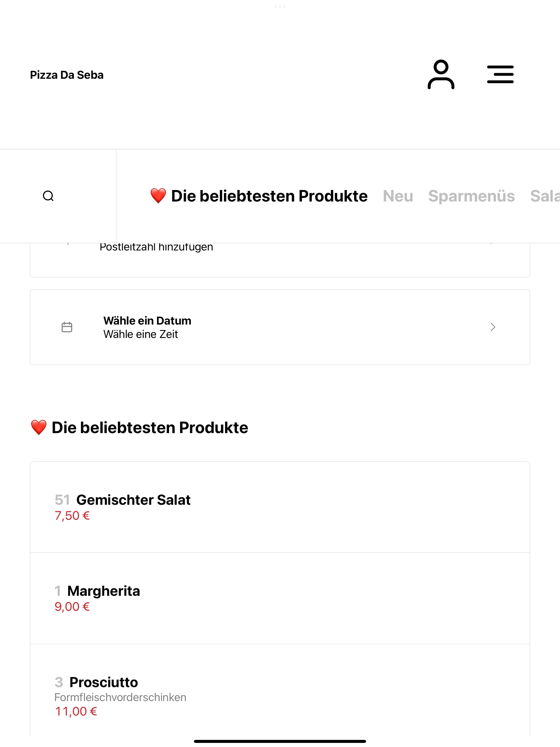Select the Margherita pizza item
The width and height of the screenshot is (560, 747).
280,599
